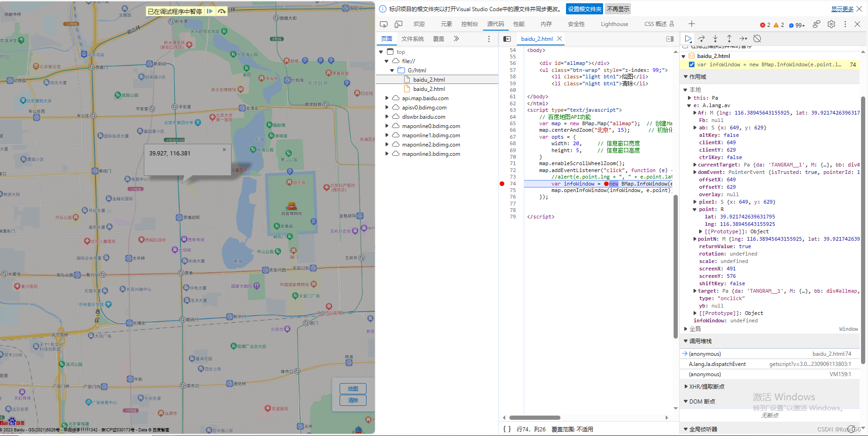Open VM159:1 source link in call stack

point(840,374)
